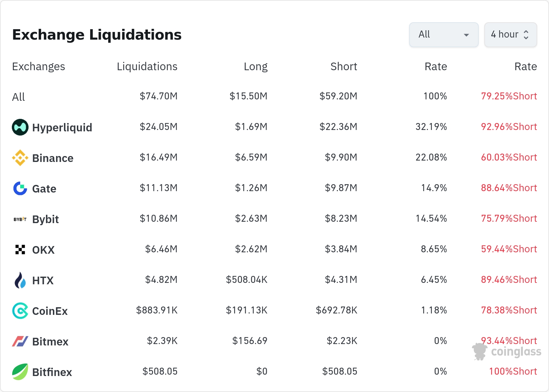Screen dimensions: 549x392
Task: Open the Hyperliquid exchange name link
Action: pos(62,128)
